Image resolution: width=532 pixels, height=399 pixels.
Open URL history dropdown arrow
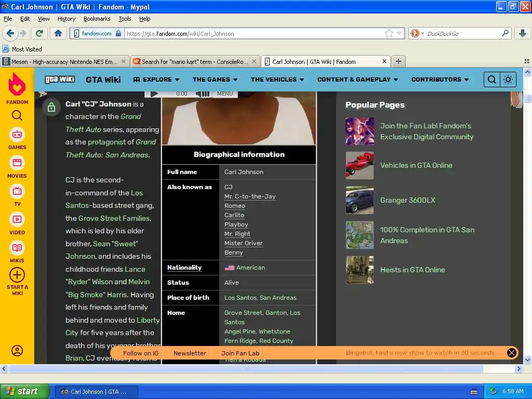coord(400,33)
